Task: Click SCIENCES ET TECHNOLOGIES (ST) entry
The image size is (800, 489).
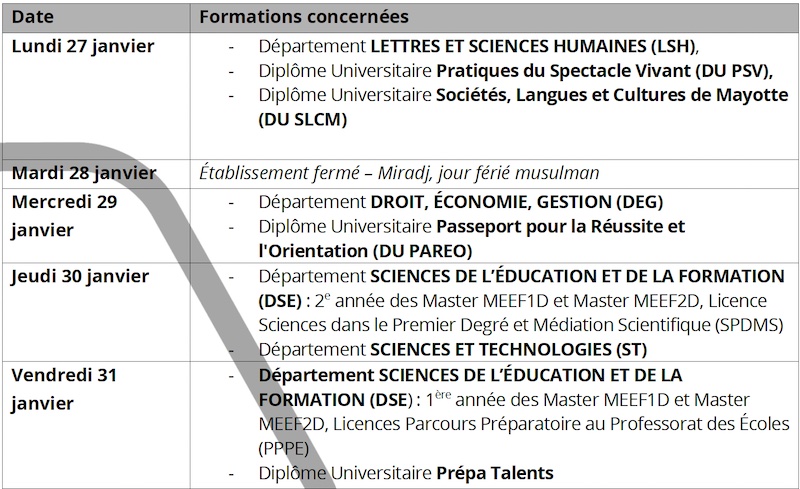Action: [x=508, y=350]
